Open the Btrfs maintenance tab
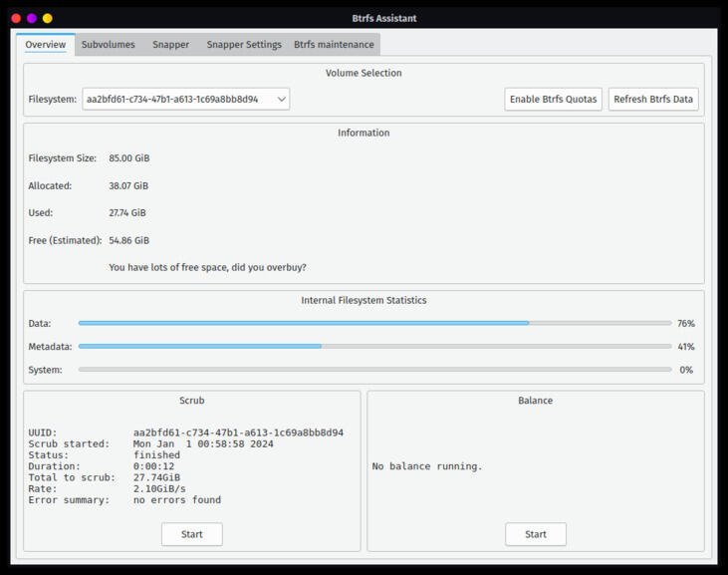This screenshot has height=575, width=728. pos(334,45)
